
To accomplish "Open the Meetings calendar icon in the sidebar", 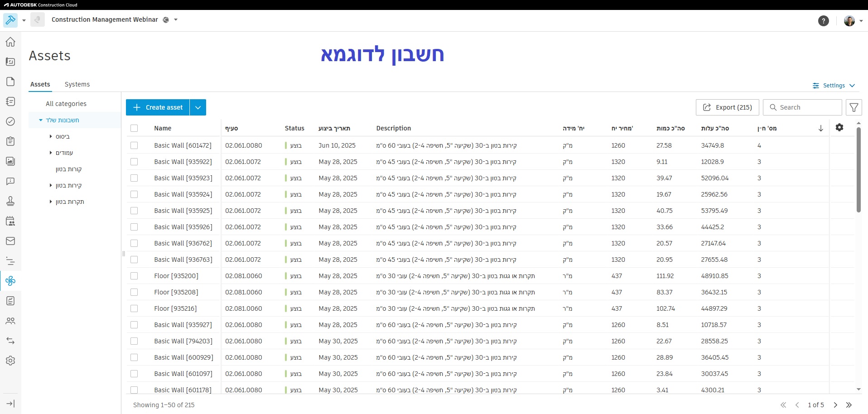I will 10,221.
